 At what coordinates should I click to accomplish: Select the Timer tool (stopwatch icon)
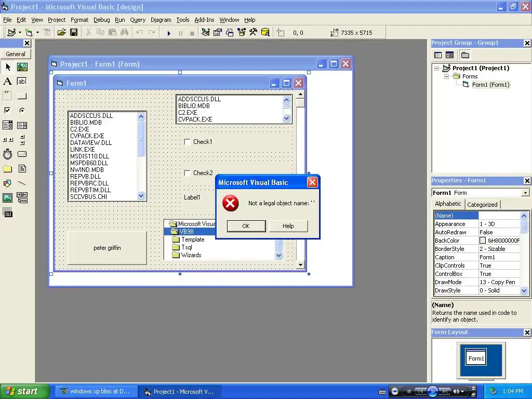(x=7, y=154)
